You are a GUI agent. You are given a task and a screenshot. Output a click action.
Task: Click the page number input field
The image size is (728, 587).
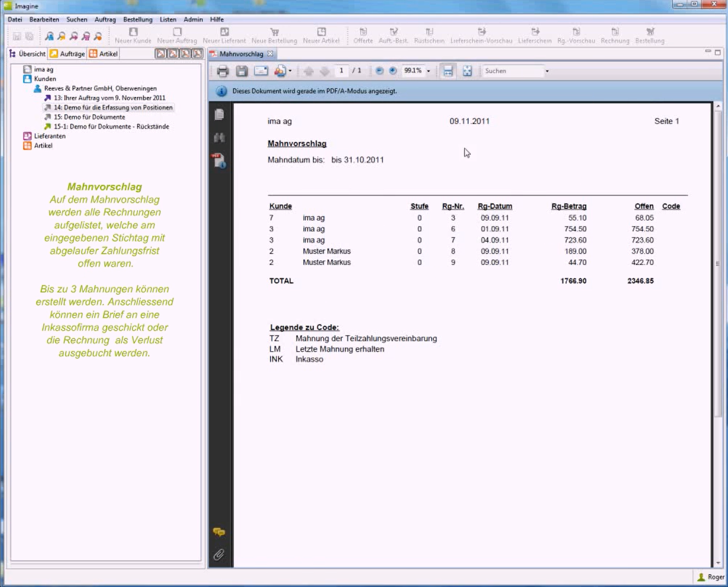341,71
